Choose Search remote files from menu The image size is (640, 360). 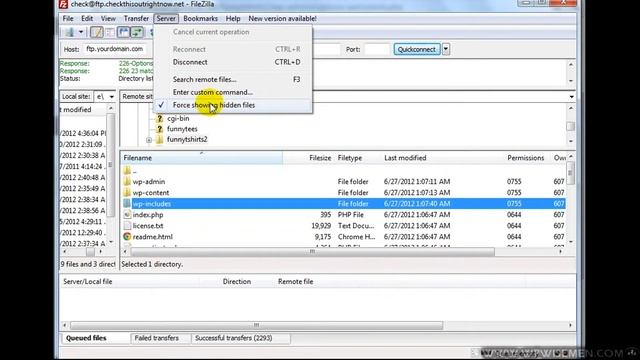tap(233, 79)
